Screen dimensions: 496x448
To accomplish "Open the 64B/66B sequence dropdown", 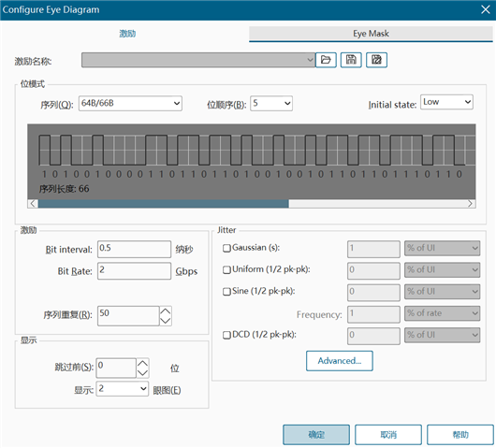I will pyautogui.click(x=130, y=104).
